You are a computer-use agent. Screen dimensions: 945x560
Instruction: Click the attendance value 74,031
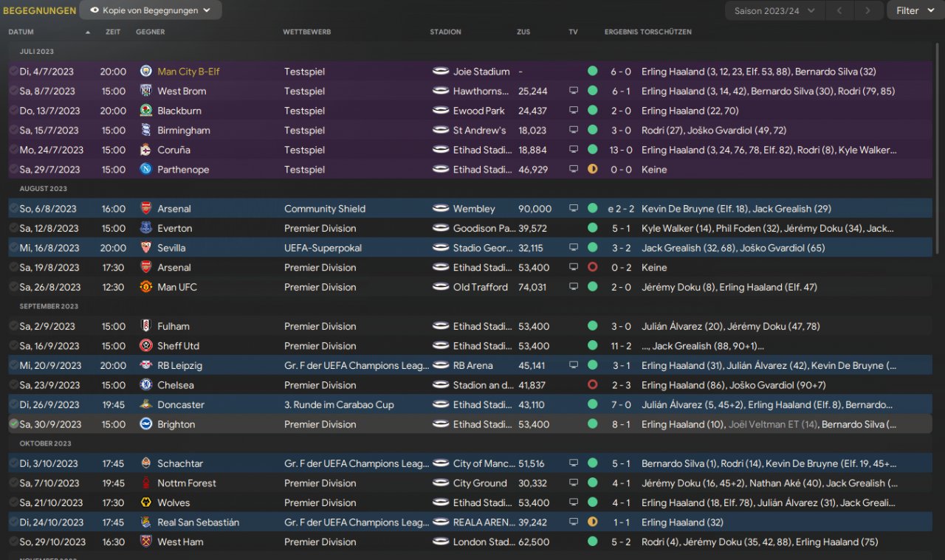pyautogui.click(x=532, y=287)
